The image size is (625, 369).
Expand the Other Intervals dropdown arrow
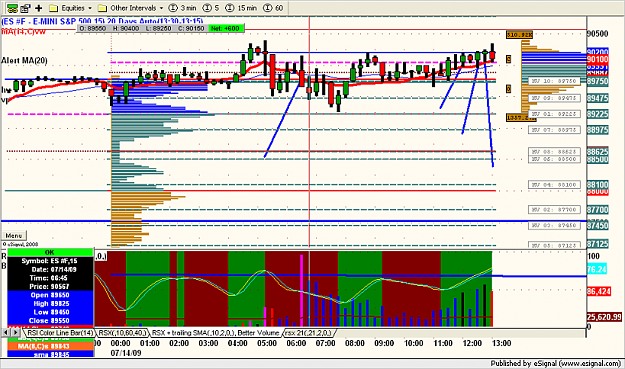(x=161, y=8)
